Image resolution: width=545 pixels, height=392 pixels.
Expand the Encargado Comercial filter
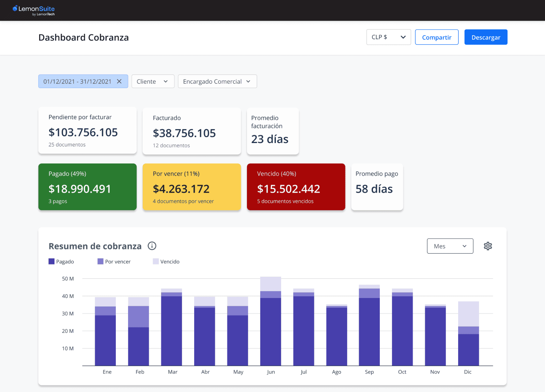pyautogui.click(x=217, y=81)
